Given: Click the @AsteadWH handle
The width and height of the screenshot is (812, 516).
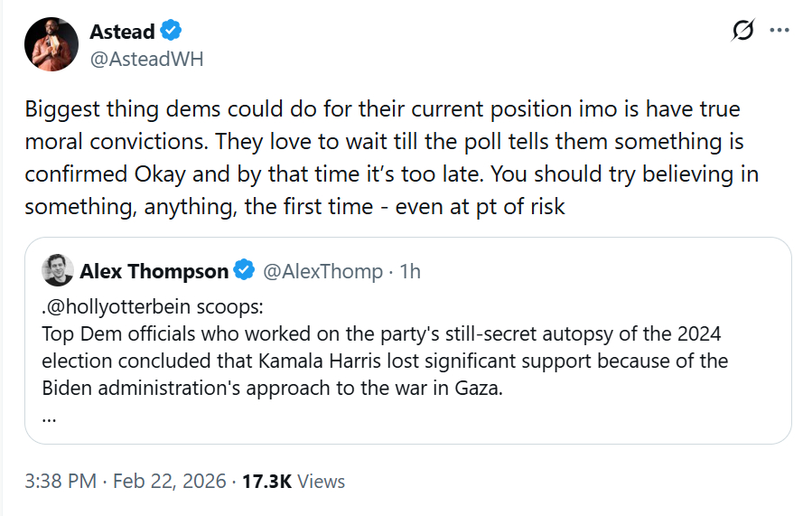Looking at the screenshot, I should tap(146, 59).
